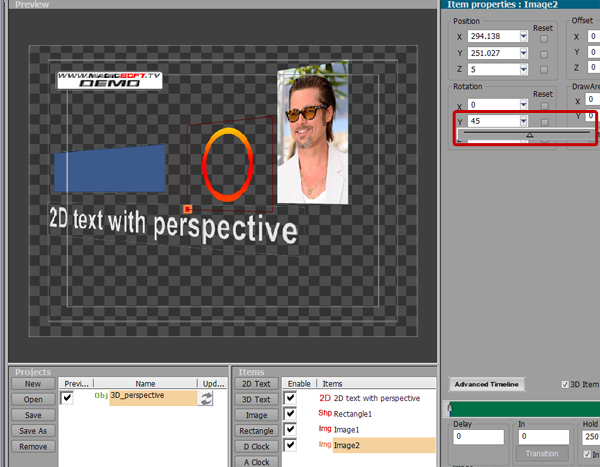Click the Rotation Y slider handle
600x467 pixels.
(x=530, y=134)
